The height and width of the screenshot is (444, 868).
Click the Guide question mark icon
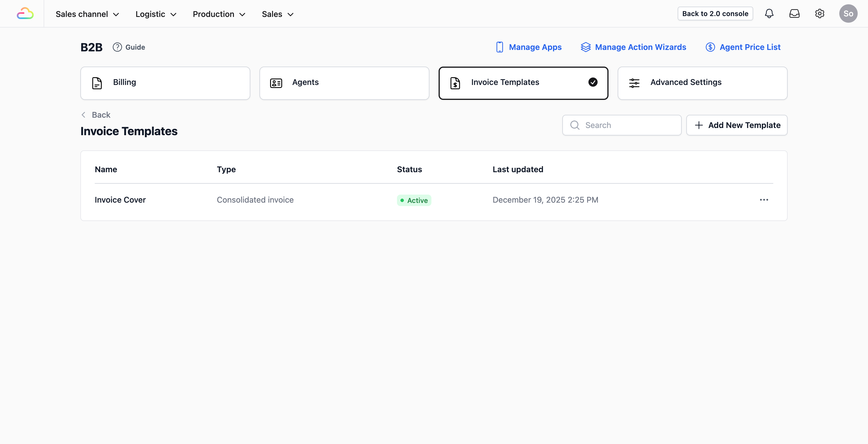point(117,47)
